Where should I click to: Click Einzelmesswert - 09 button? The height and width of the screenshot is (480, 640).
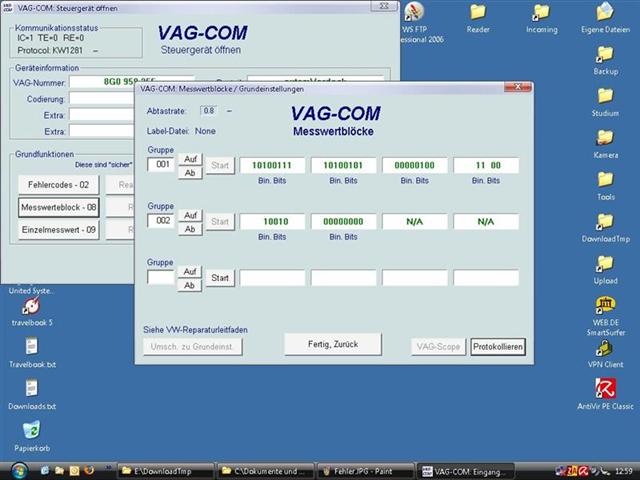[x=58, y=230]
